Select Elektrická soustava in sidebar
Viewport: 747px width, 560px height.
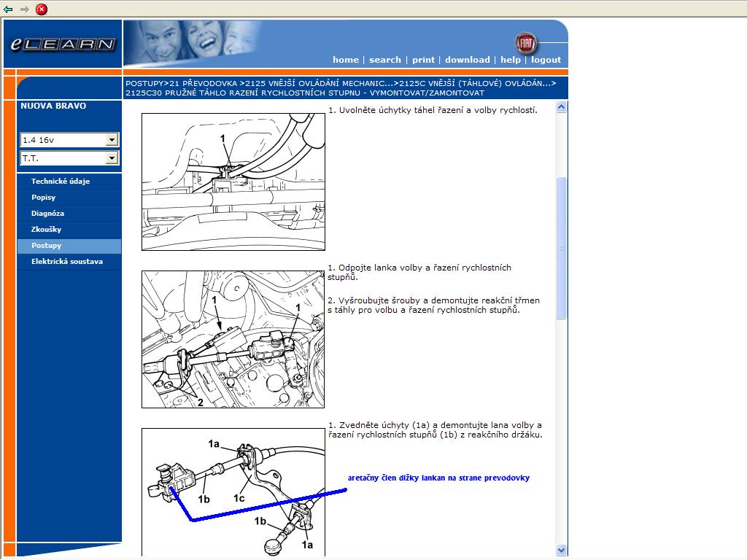[x=67, y=262]
